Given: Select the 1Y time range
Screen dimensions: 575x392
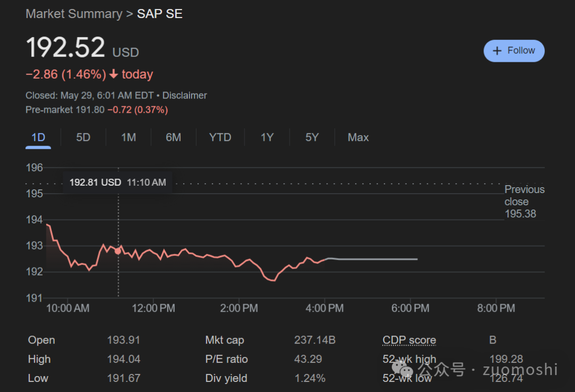Looking at the screenshot, I should tap(267, 137).
